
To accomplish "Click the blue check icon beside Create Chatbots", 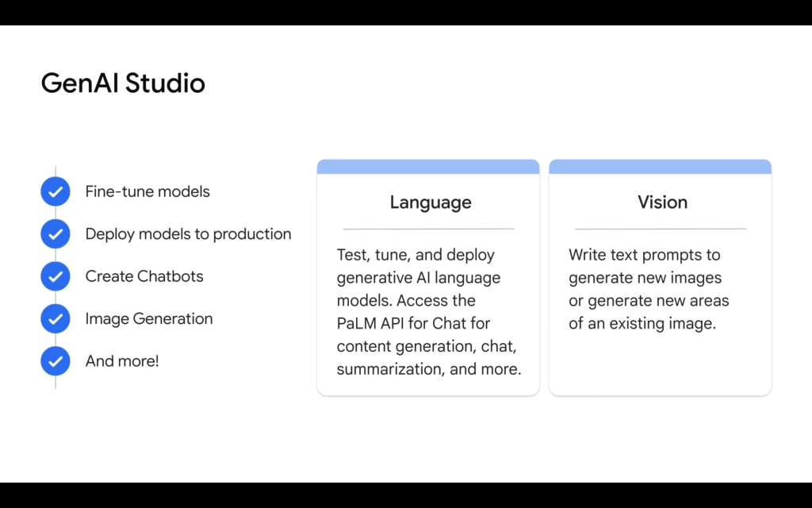I will [56, 276].
